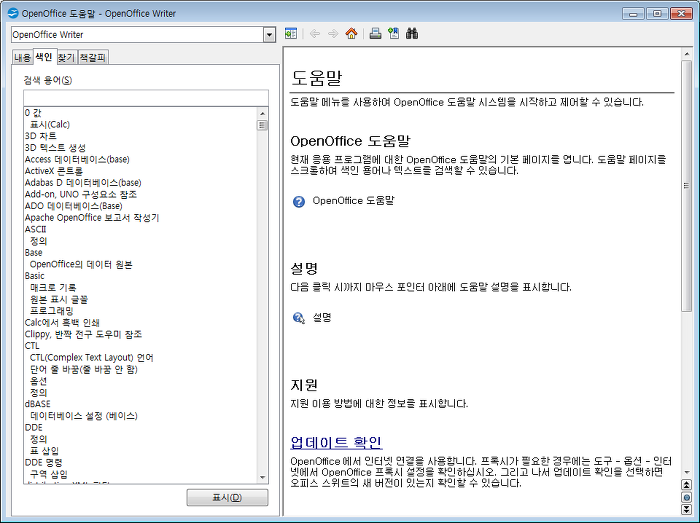Click the forward arrow in the help toolbar

(333, 33)
